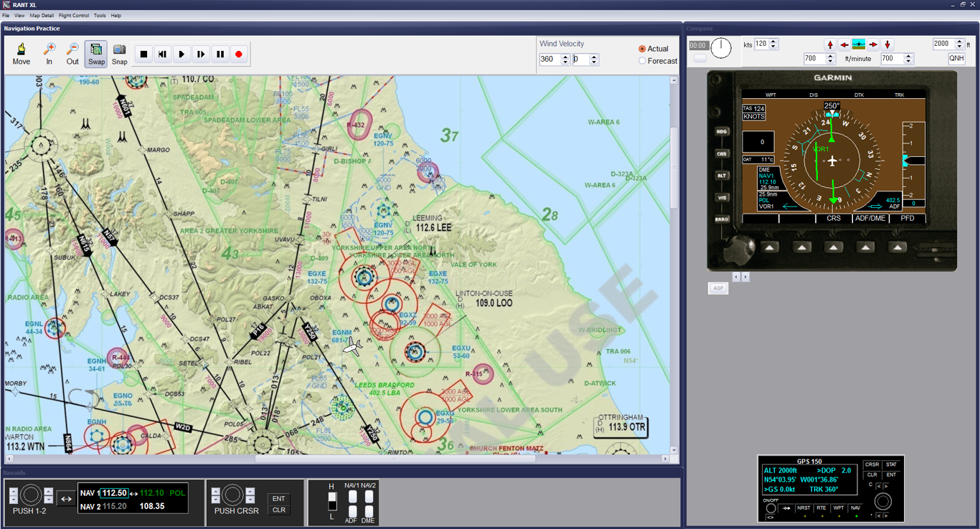Open the File menu

(6, 15)
